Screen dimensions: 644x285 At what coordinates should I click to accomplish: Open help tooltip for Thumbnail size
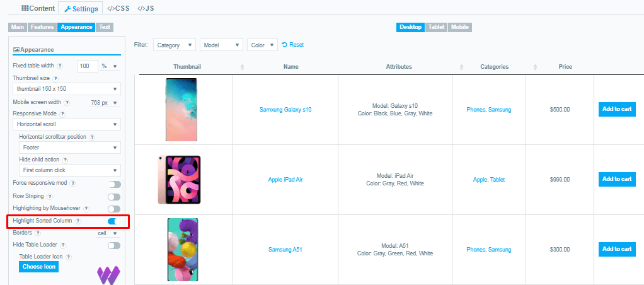coord(56,78)
